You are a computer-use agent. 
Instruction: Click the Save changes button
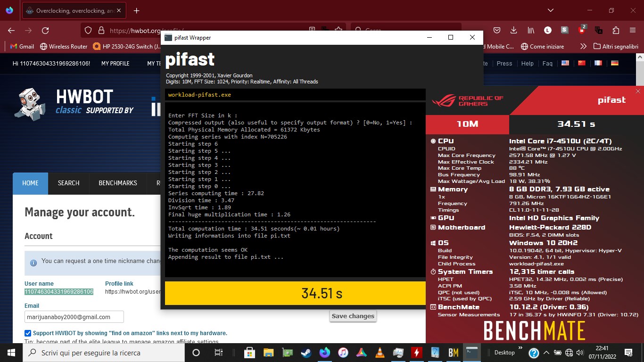353,316
